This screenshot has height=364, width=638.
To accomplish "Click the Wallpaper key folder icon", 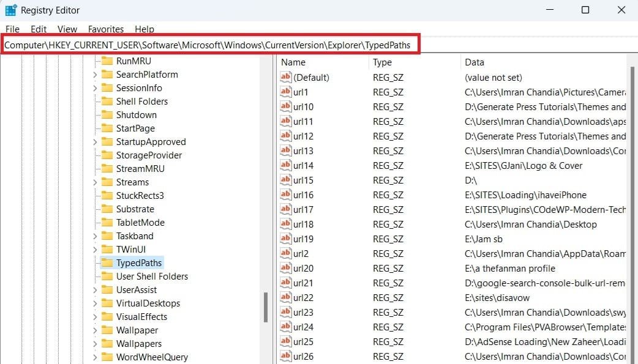I will point(107,330).
